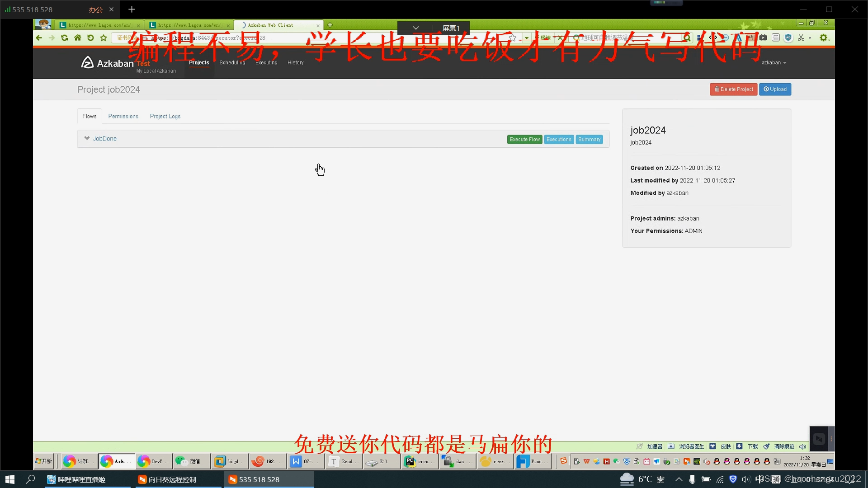Click Execute Flow for JobDone
The width and height of the screenshot is (868, 488).
(x=524, y=139)
